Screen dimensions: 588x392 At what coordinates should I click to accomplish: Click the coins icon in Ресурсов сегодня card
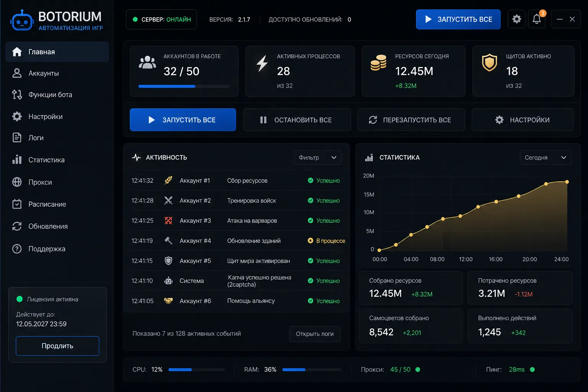pyautogui.click(x=378, y=62)
